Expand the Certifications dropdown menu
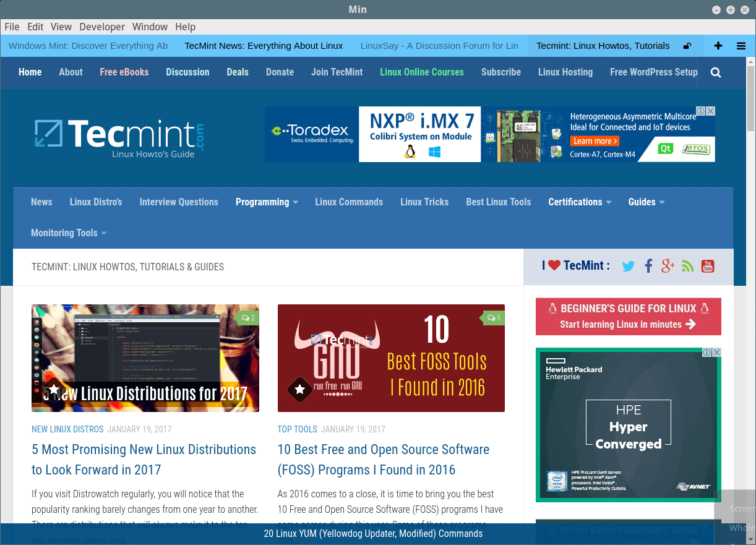Viewport: 756px width, 545px height. pos(580,202)
